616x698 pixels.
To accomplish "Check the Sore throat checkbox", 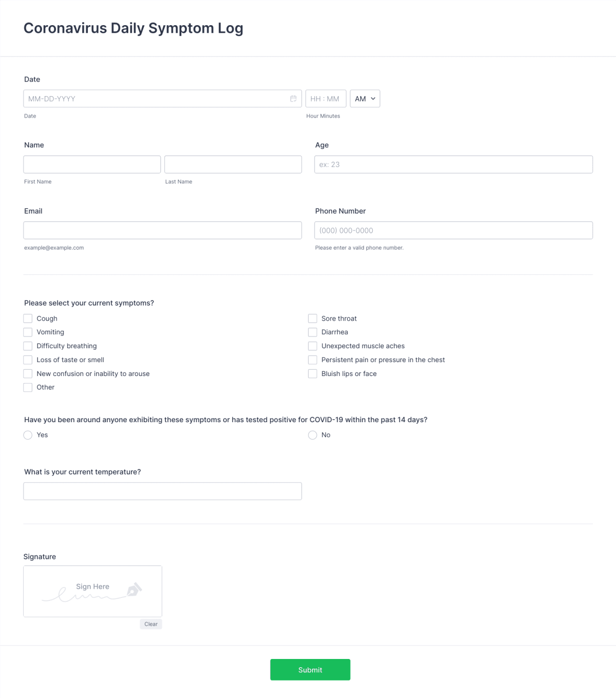I will tap(313, 318).
